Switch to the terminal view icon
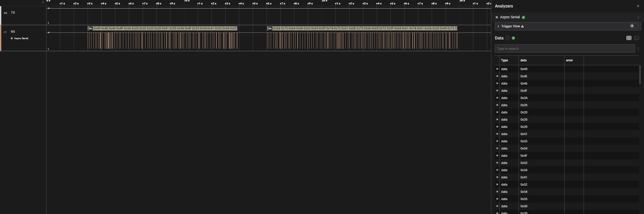 (637, 38)
